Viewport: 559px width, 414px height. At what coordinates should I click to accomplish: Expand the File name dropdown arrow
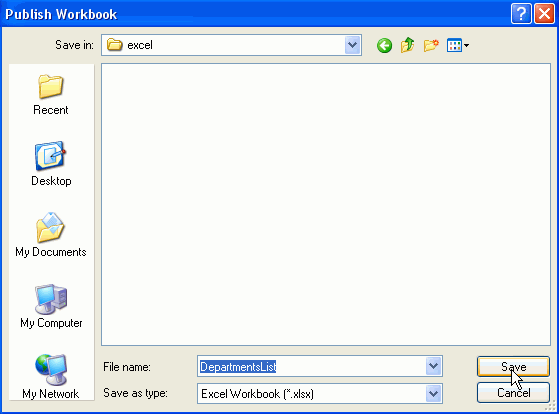433,366
